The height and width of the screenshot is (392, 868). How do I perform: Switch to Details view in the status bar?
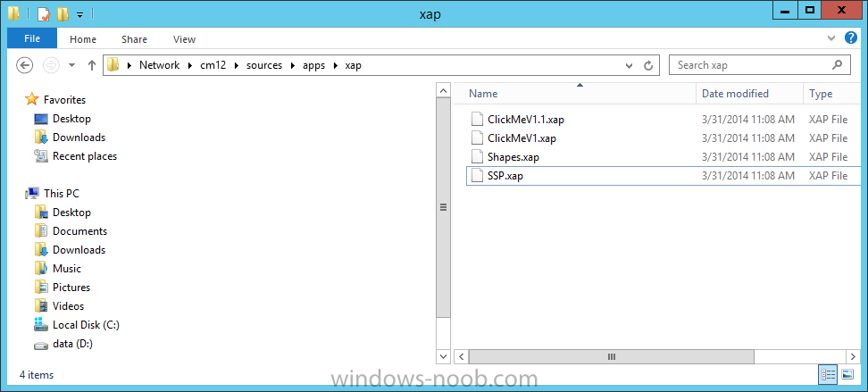[x=828, y=375]
